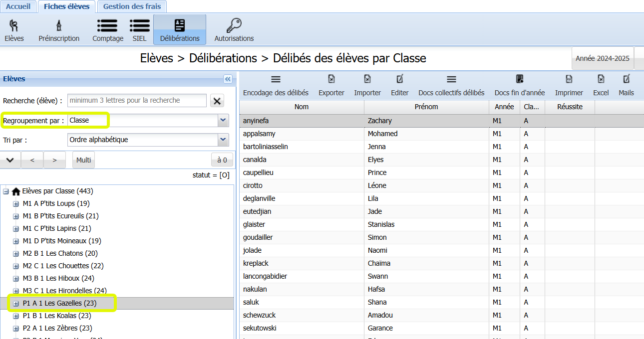The image size is (644, 339).
Task: Click the next (>) navigation button
Action: point(55,160)
